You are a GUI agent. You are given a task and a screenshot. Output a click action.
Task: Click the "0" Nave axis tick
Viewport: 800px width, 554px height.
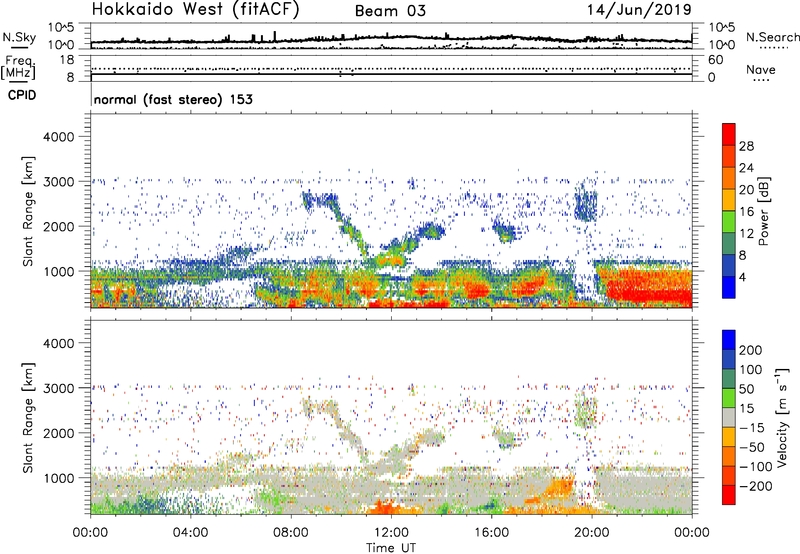[712, 78]
